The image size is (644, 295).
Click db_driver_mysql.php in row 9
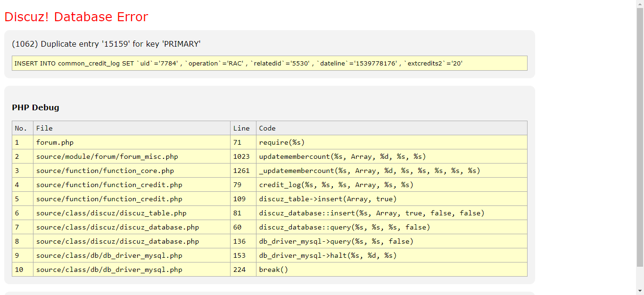tap(109, 255)
